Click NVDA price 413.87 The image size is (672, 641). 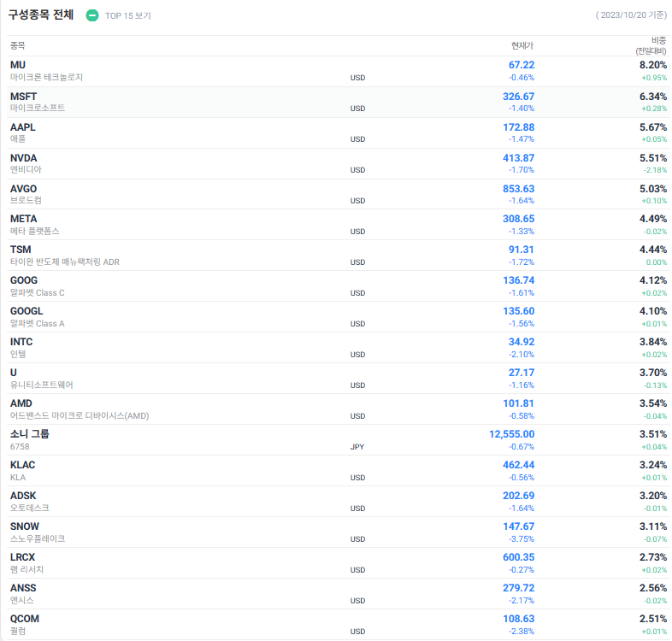519,158
